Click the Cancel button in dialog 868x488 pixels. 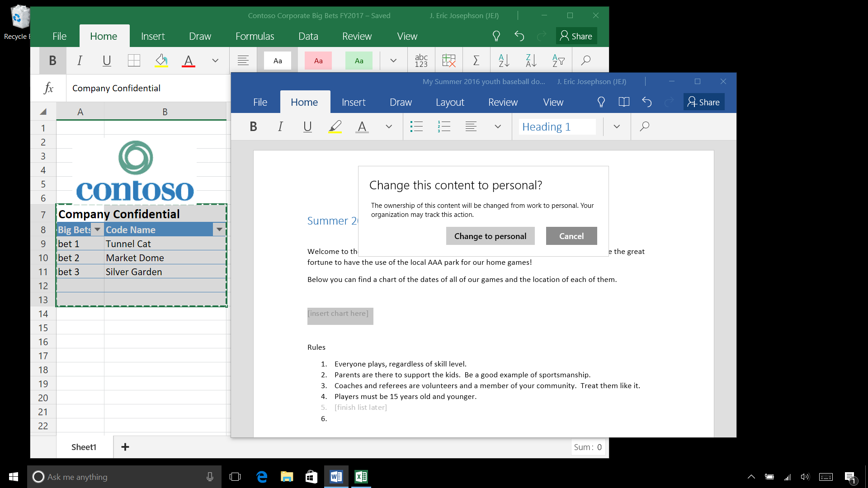tap(571, 236)
